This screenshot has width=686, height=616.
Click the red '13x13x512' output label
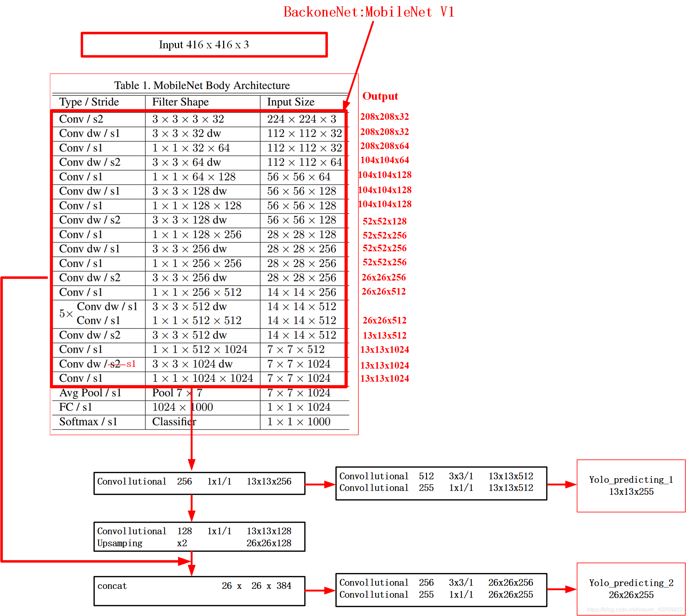tap(385, 335)
